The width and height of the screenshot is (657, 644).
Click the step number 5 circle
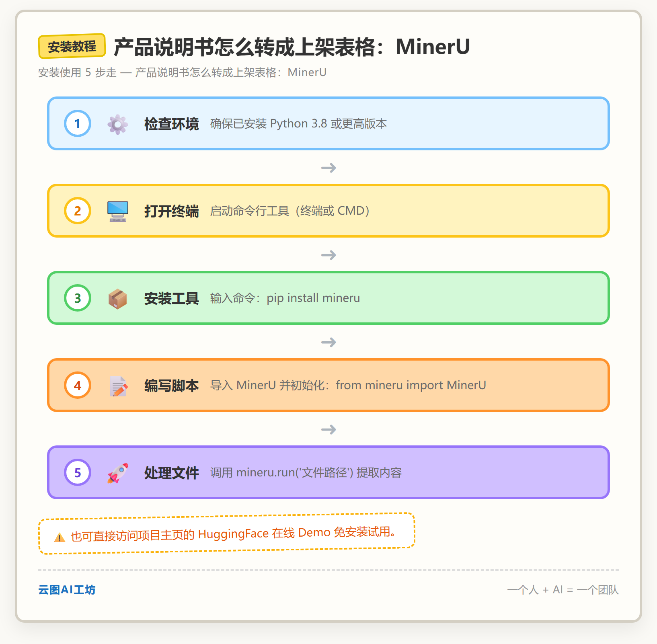[x=78, y=472]
